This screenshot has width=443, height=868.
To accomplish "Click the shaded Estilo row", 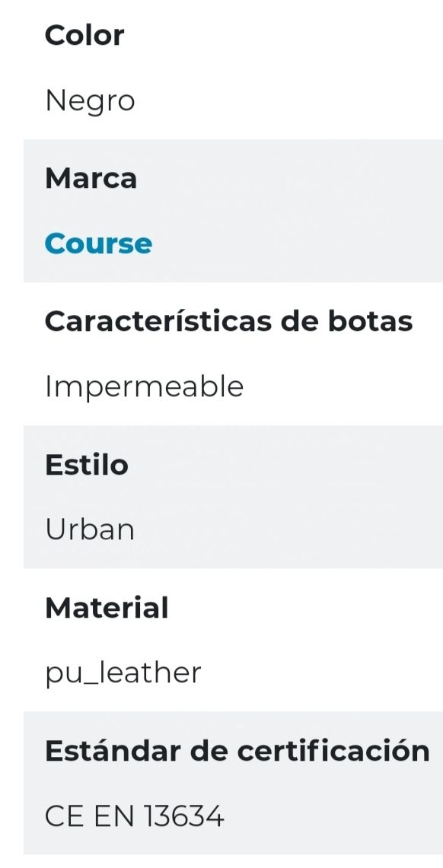I will (x=221, y=497).
